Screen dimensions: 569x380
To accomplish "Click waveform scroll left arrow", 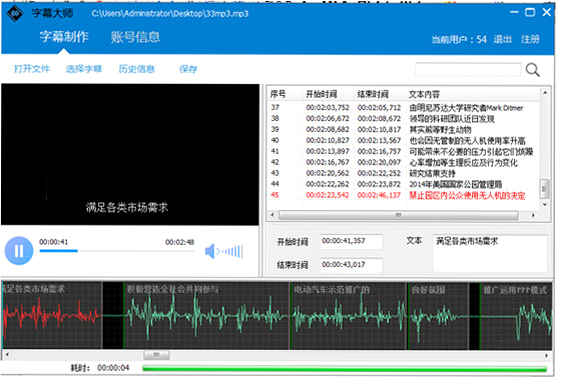I will pos(7,355).
